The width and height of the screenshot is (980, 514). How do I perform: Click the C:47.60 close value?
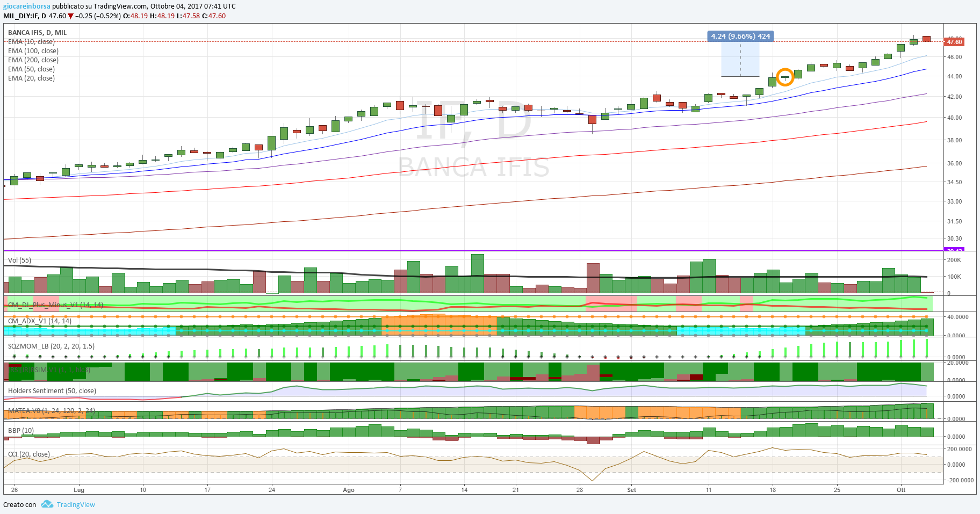(x=213, y=16)
